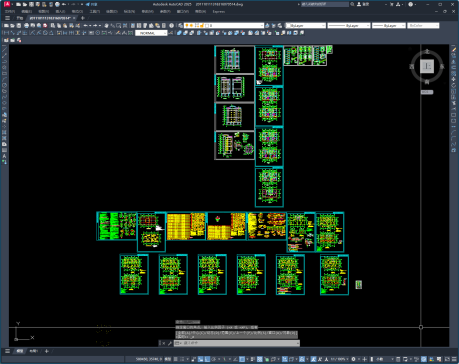Screen dimensions: 459x364
Task: Click the layer color swatch in layer dropdown
Action: coord(208,25)
